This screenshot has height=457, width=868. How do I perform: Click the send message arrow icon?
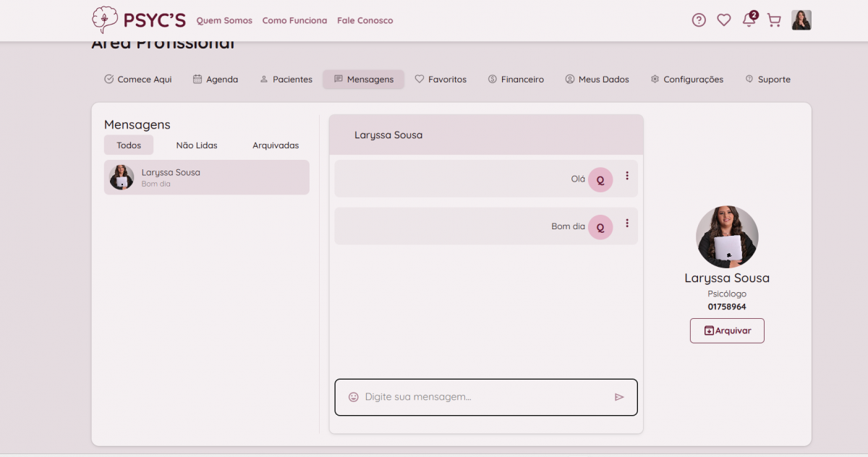click(619, 397)
